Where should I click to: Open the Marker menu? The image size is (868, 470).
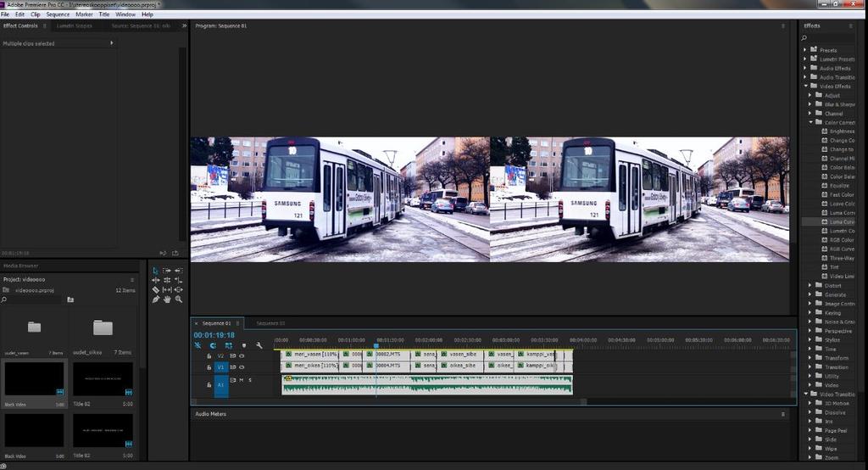pyautogui.click(x=84, y=14)
